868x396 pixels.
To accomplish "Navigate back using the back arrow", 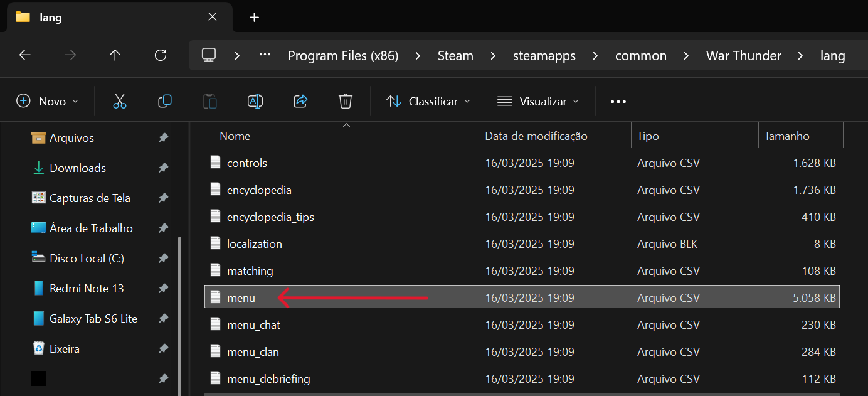I will point(25,55).
